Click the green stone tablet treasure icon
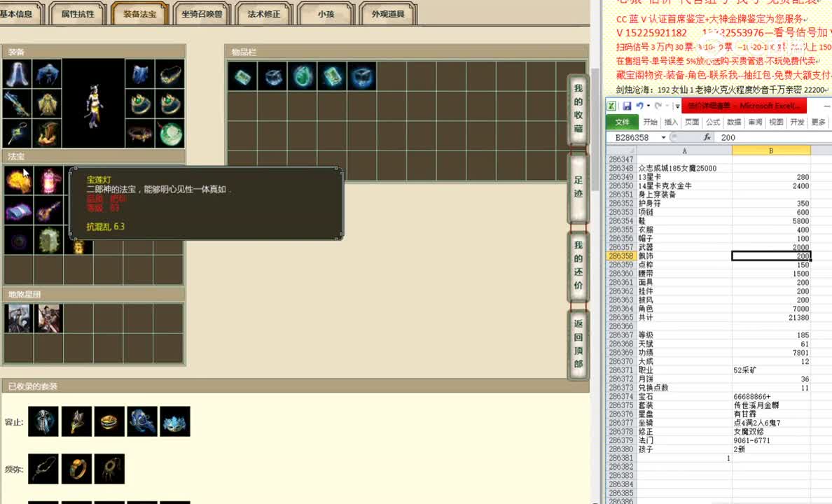Viewport: 832px width, 504px height. click(48, 241)
